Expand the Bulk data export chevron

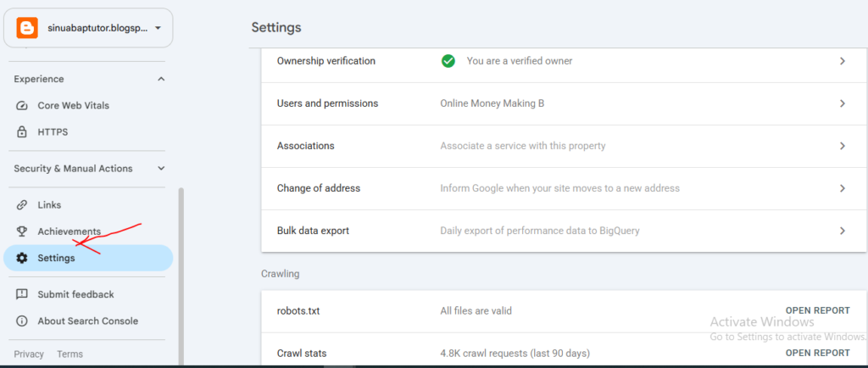[843, 231]
